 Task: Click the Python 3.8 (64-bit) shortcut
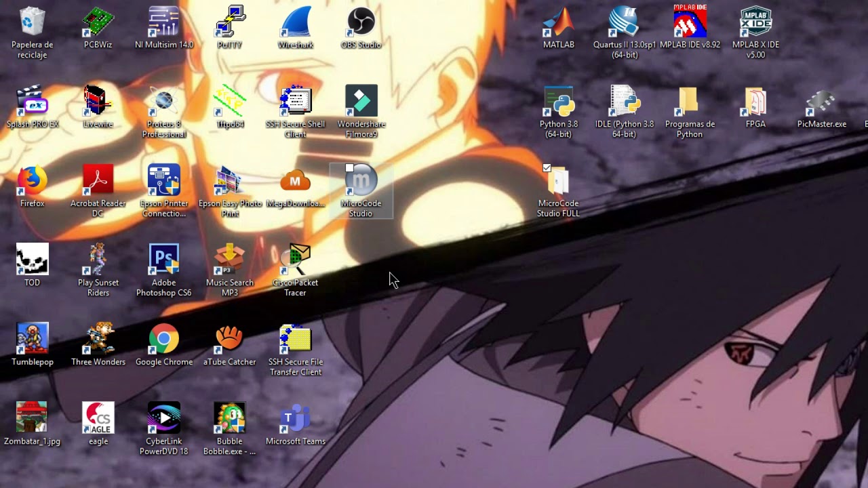click(558, 101)
